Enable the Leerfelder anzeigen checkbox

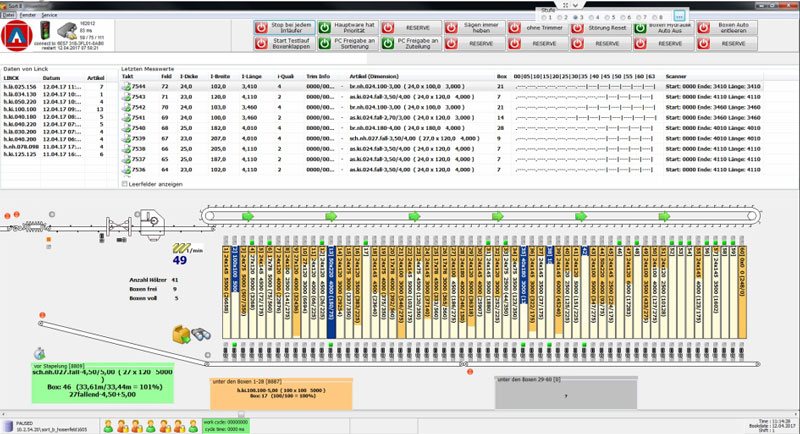(123, 184)
